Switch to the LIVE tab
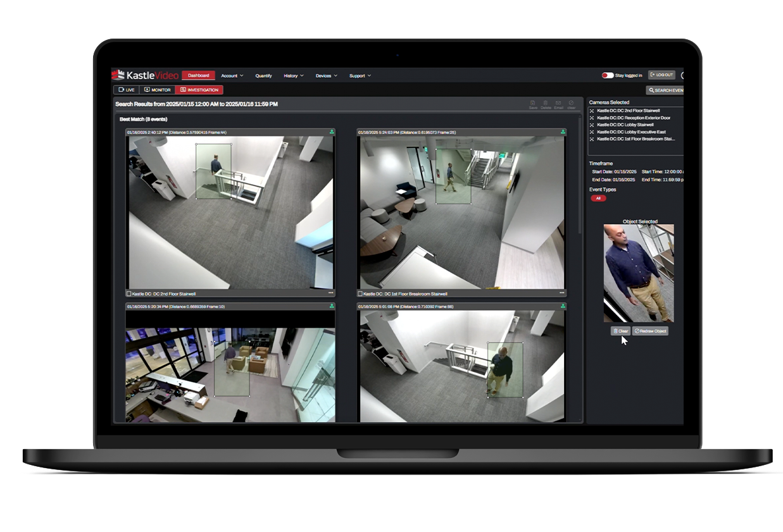 tap(126, 90)
